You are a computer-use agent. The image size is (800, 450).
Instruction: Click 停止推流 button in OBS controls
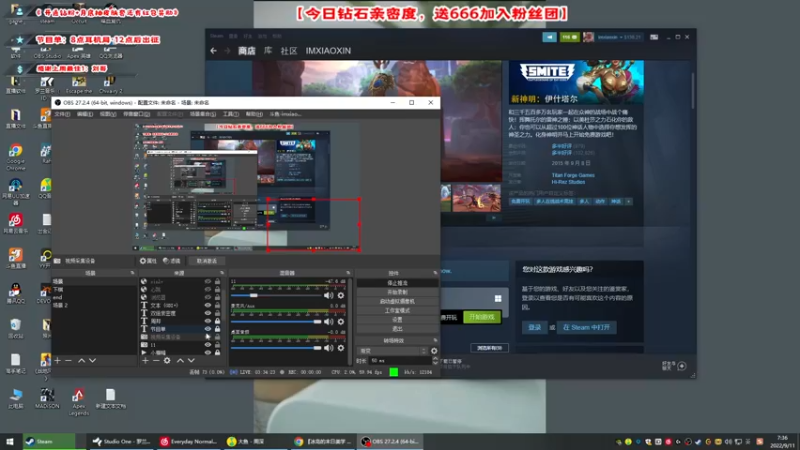tap(397, 283)
